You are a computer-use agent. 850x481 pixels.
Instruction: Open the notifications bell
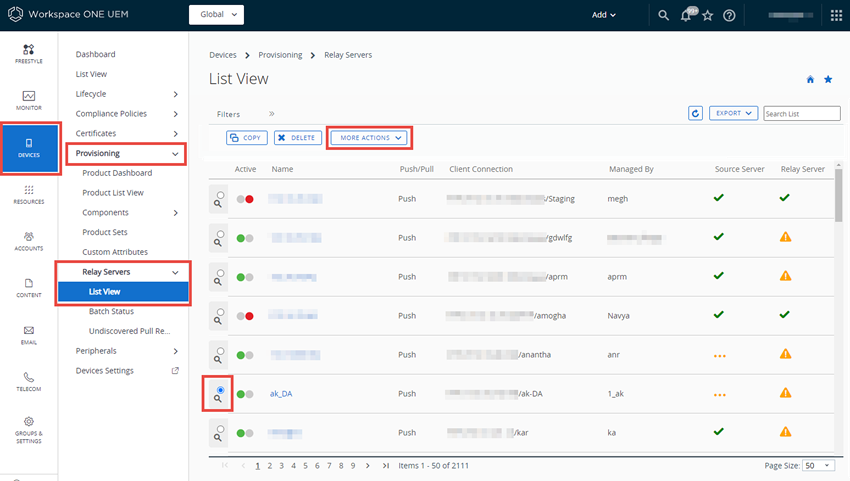tap(686, 15)
